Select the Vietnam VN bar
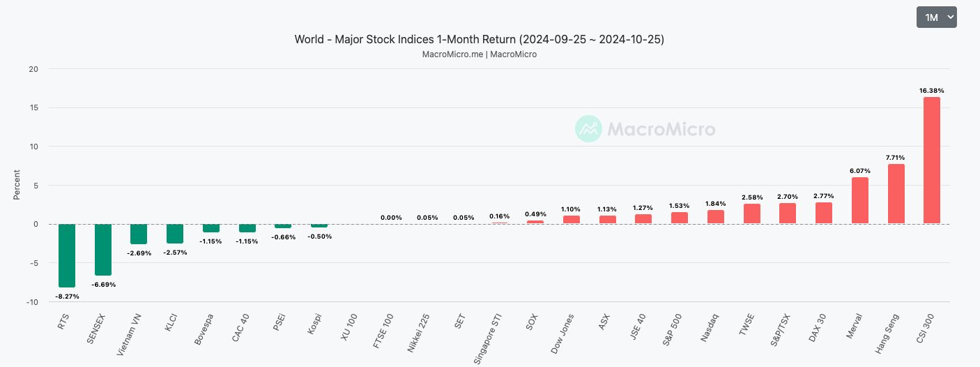 click(139, 234)
